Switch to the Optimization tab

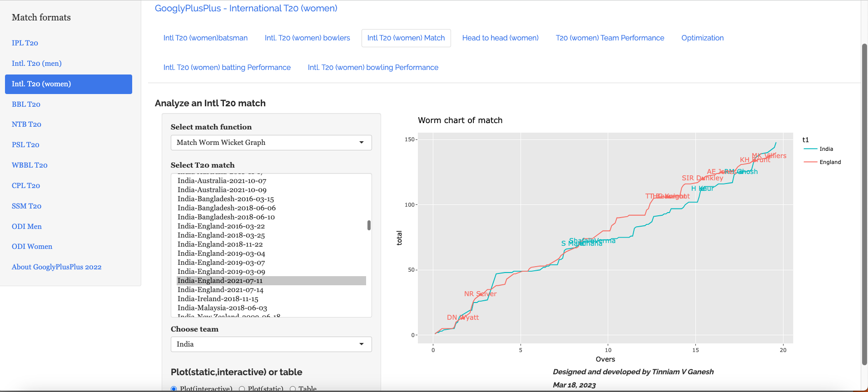click(x=702, y=38)
